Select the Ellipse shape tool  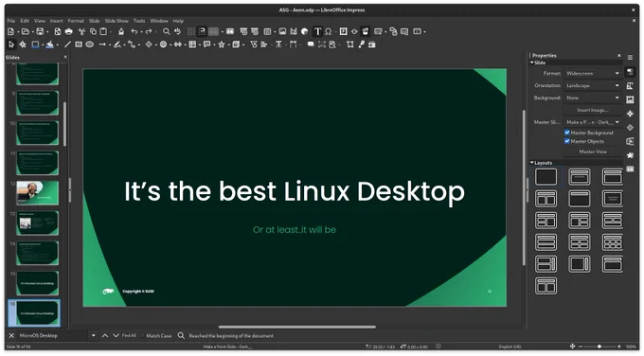tap(90, 44)
